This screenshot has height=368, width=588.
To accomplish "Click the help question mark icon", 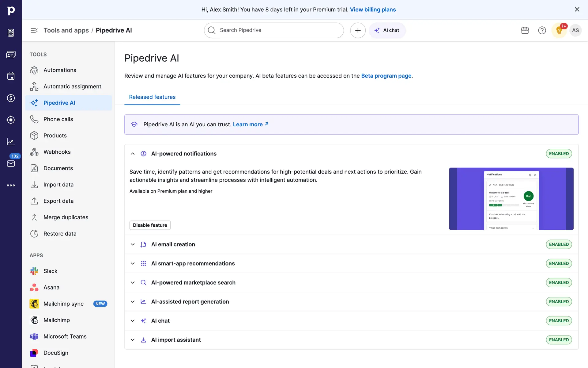I will (x=542, y=30).
